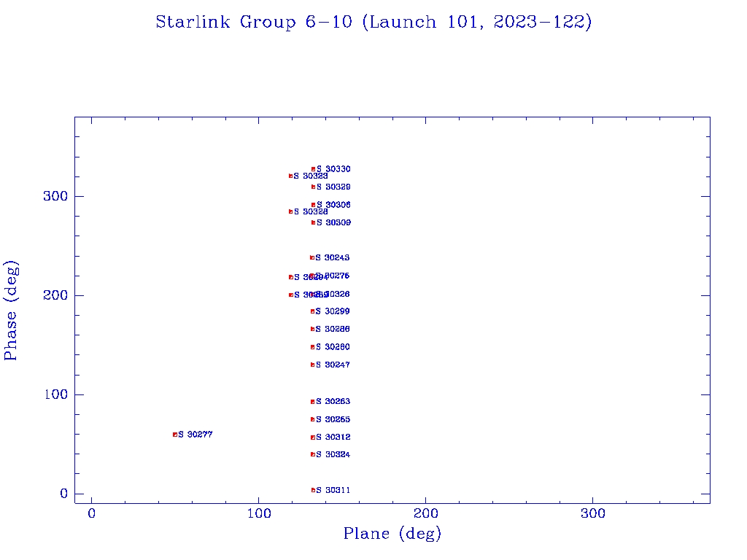
Task: Select the red marker for S 30243
Action: (x=312, y=257)
